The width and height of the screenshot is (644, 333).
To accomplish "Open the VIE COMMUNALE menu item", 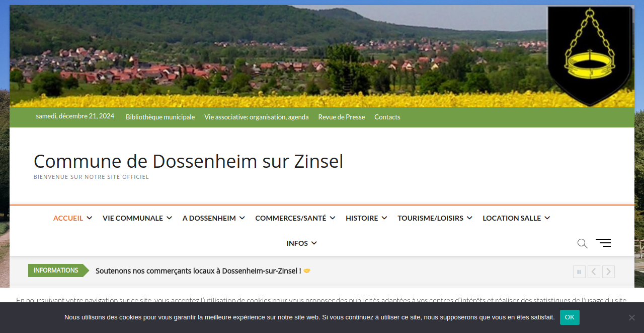I will [133, 218].
